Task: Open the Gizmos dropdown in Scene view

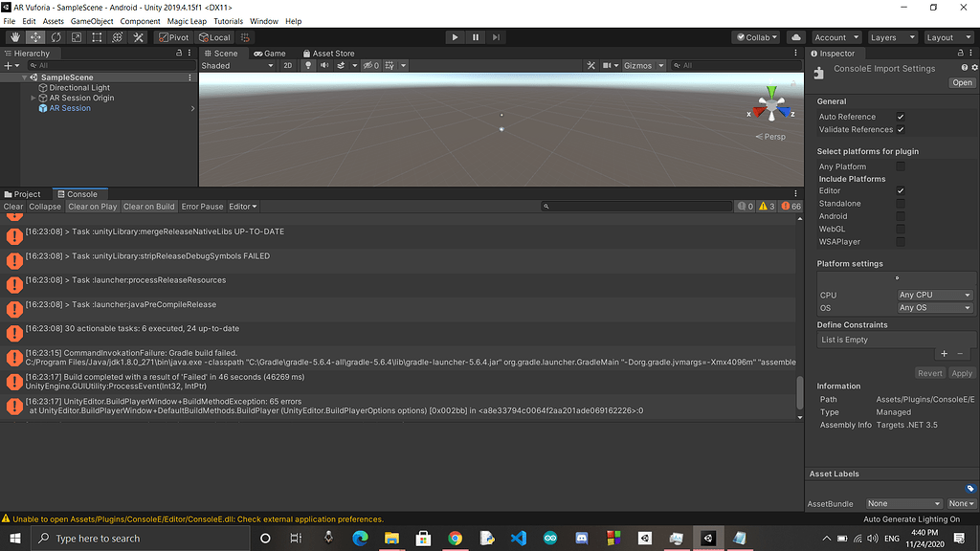Action: pos(639,65)
